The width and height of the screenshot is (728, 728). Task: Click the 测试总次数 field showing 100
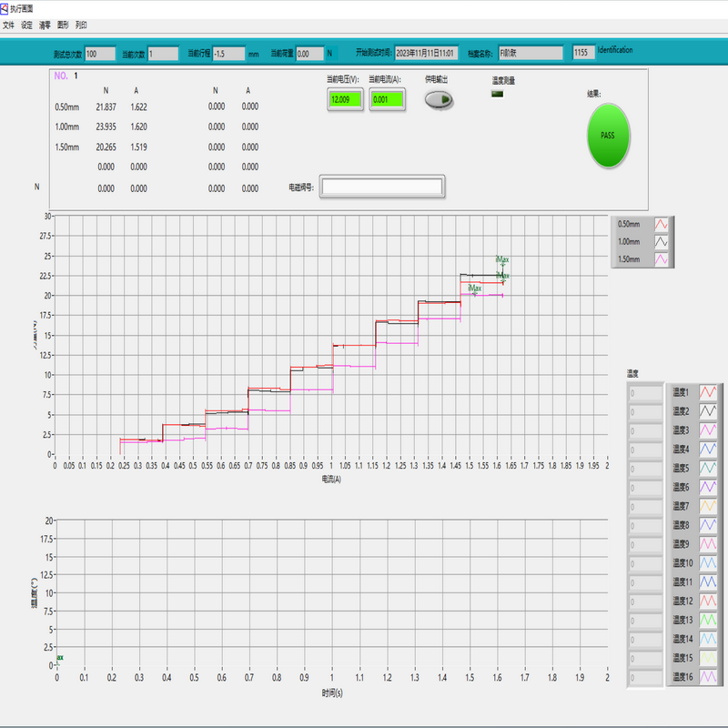click(x=100, y=54)
